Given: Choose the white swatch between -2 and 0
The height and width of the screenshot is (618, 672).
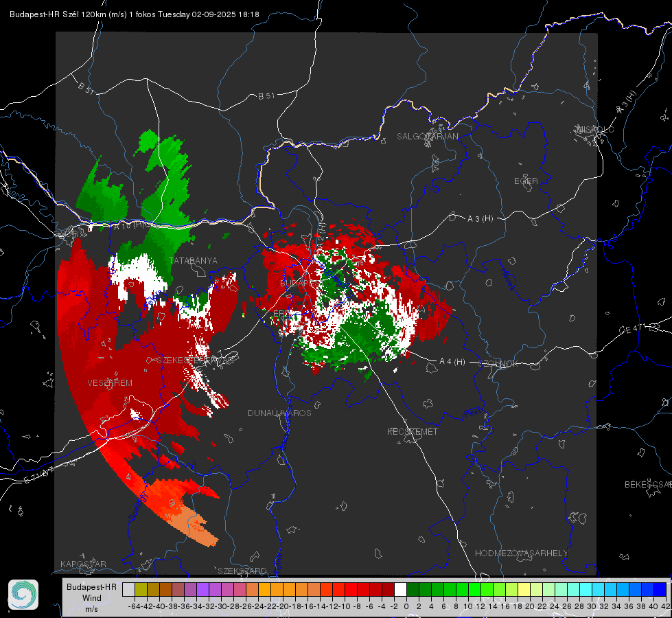Looking at the screenshot, I should pyautogui.click(x=400, y=589).
